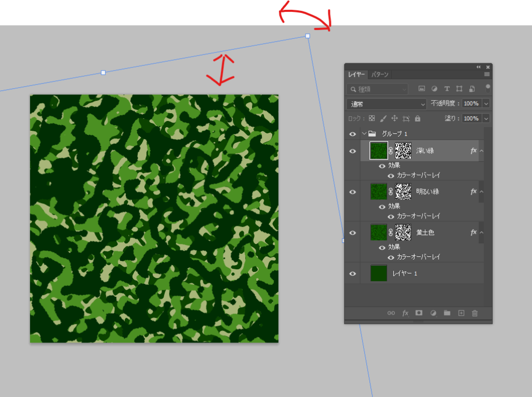Screen dimensions: 532x397
Task: Collapse the グループ 1 folder
Action: pyautogui.click(x=364, y=134)
